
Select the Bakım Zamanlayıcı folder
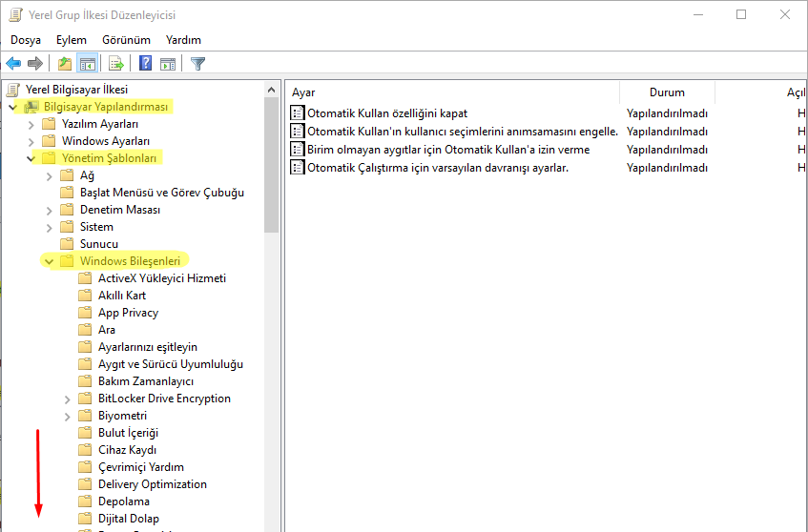point(146,381)
